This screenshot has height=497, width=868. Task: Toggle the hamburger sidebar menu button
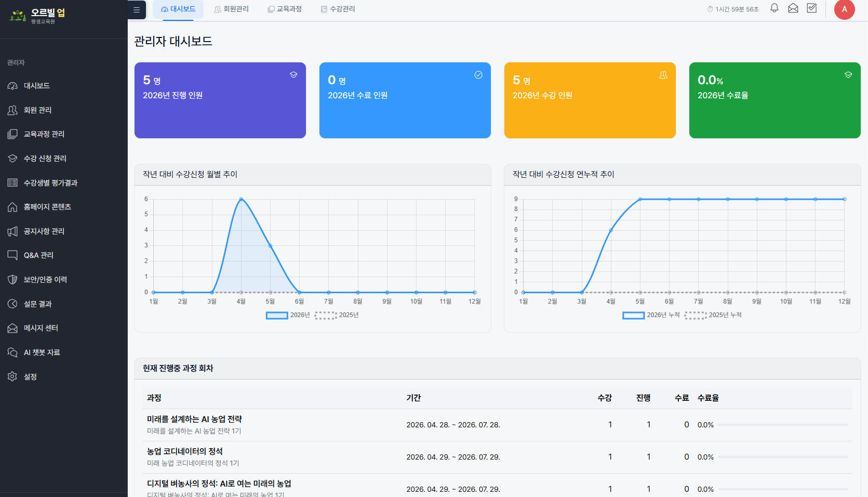point(137,9)
